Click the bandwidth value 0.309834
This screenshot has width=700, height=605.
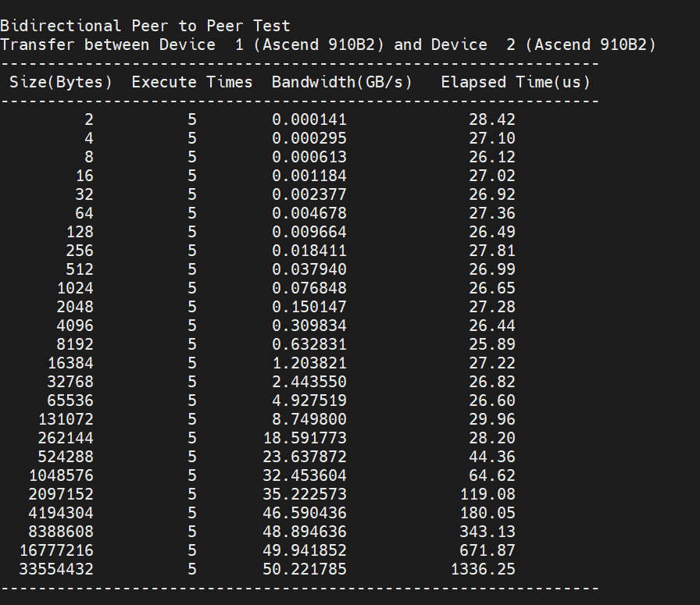click(x=309, y=326)
